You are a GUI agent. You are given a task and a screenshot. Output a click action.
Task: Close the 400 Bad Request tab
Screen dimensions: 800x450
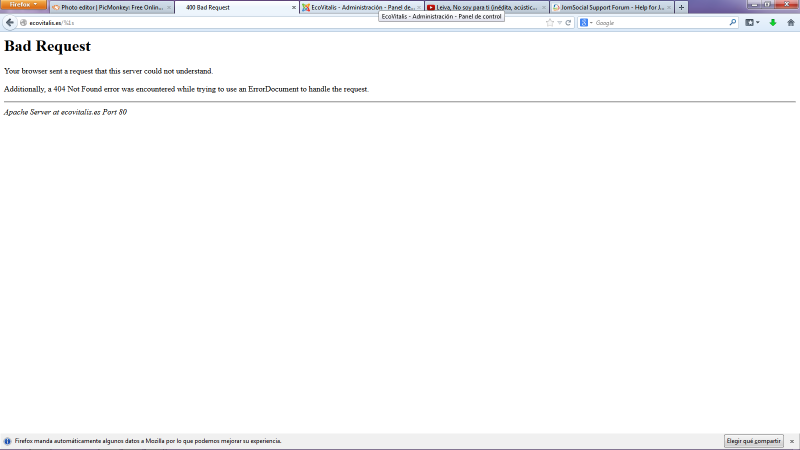pos(293,7)
